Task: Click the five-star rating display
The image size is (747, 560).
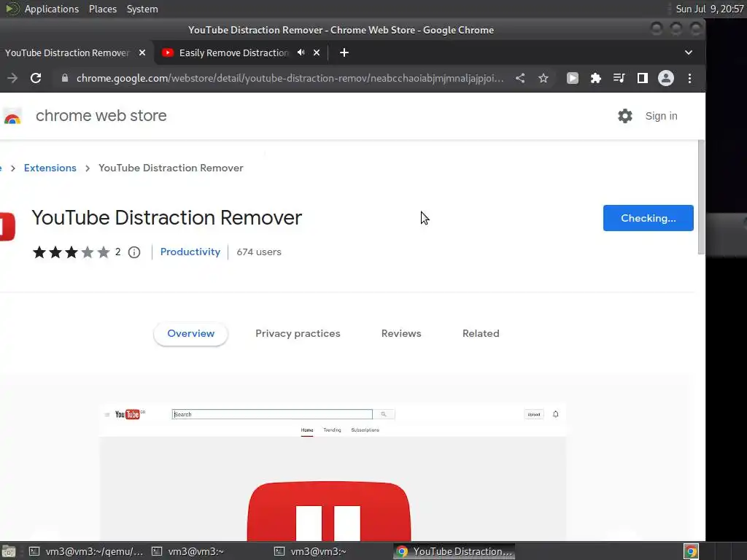Action: pos(71,252)
